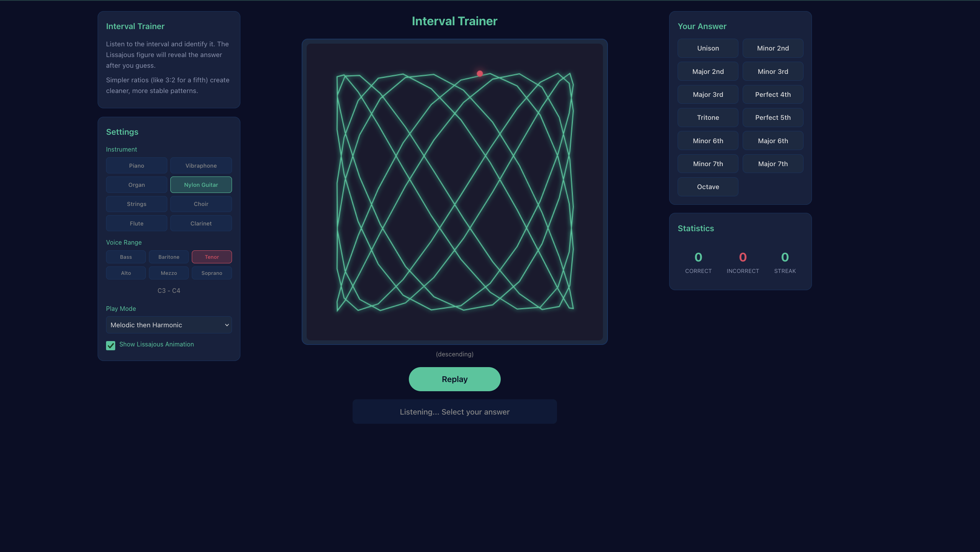This screenshot has width=980, height=552.
Task: Select Nylon Guitar instrument
Action: (201, 185)
